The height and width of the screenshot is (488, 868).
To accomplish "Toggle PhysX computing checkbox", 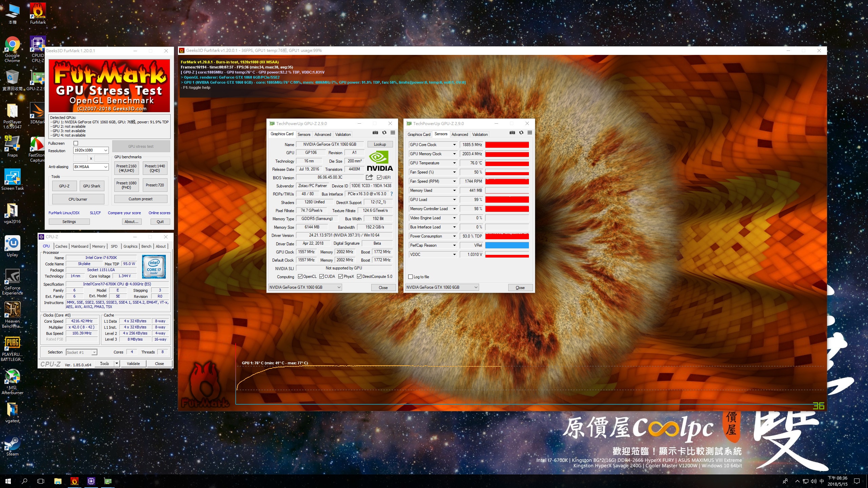I will 340,277.
